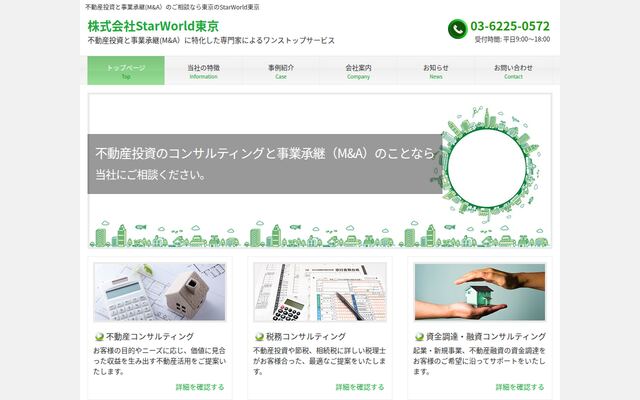
Task: Click the description starting with 不動産投資や節税
Action: tap(320, 361)
